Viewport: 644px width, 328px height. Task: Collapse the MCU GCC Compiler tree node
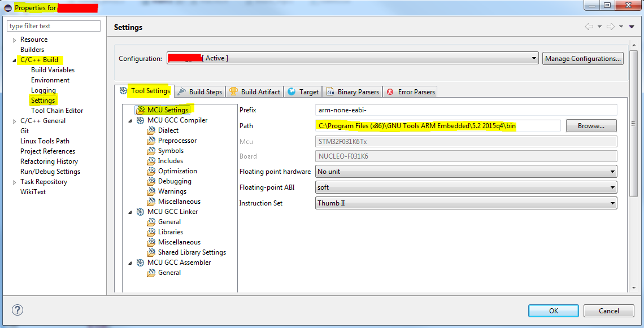[x=130, y=120]
